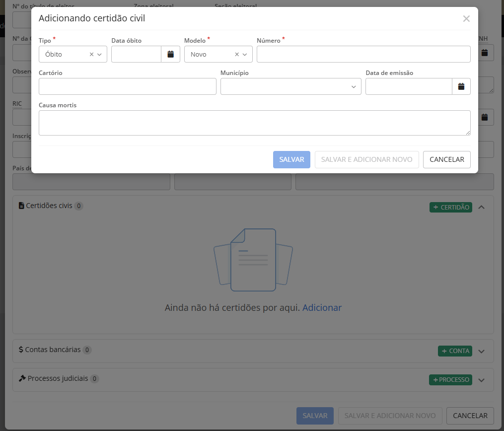Close the Adicionando certidão civil dialog
Image resolution: width=504 pixels, height=431 pixels.
pos(466,19)
